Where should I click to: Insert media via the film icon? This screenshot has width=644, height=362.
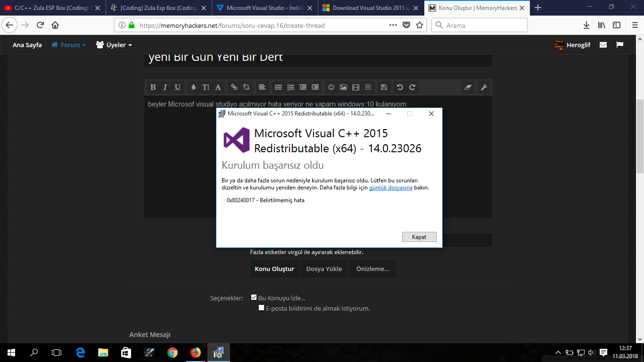pos(355,87)
